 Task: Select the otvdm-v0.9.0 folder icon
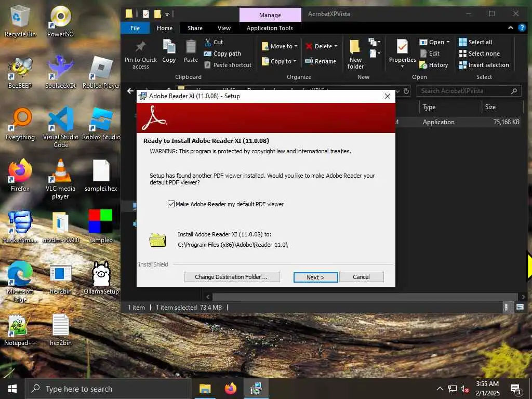pyautogui.click(x=60, y=227)
